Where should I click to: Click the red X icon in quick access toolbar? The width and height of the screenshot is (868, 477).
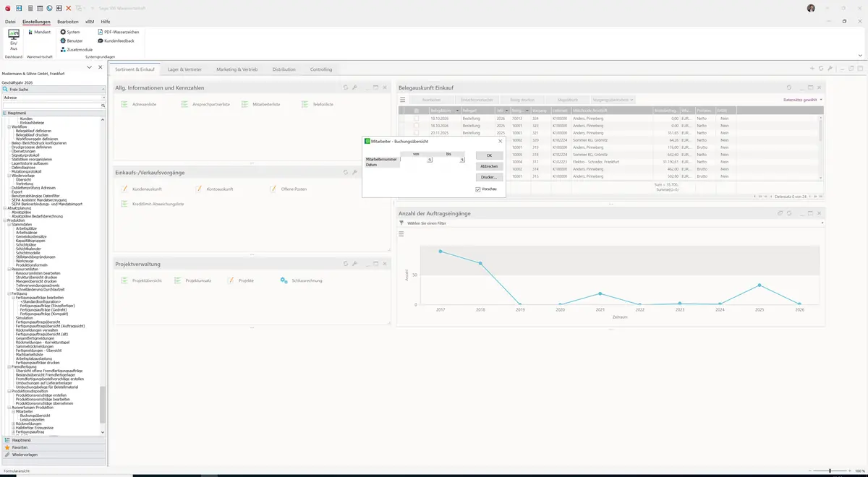pos(68,8)
